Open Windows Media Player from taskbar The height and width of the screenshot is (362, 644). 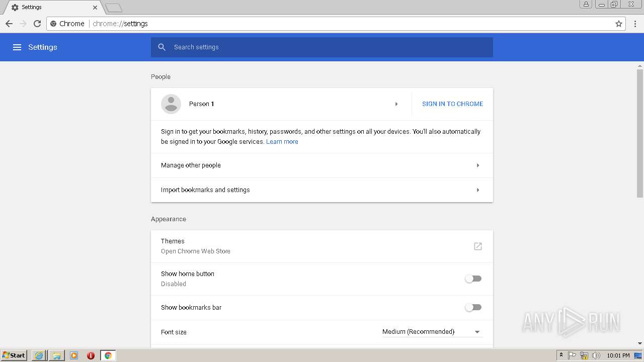pyautogui.click(x=74, y=355)
